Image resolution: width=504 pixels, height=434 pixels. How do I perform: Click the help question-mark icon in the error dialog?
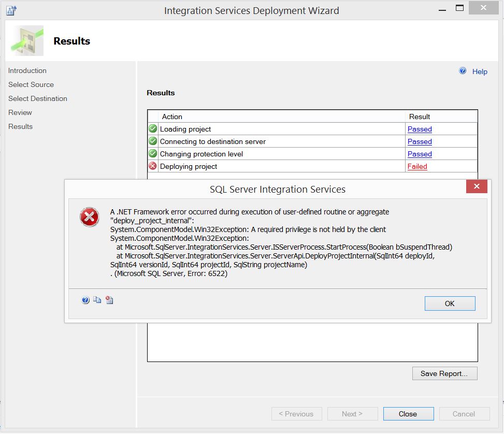click(85, 299)
